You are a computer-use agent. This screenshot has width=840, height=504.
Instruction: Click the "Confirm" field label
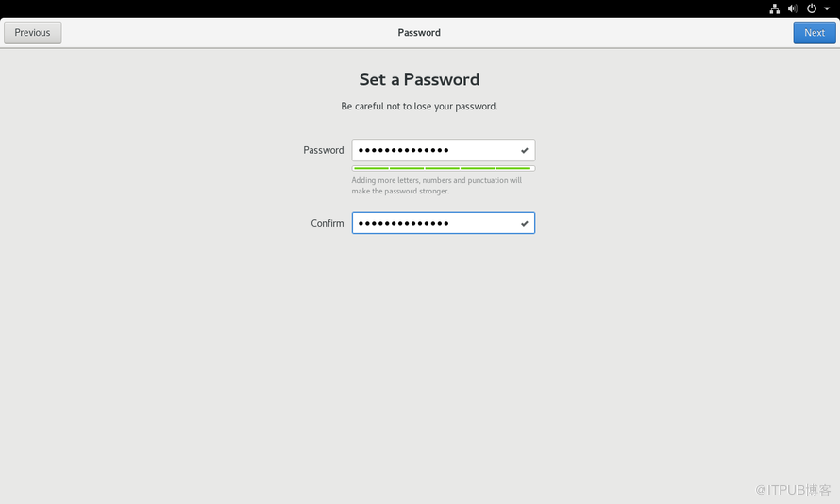pyautogui.click(x=328, y=224)
